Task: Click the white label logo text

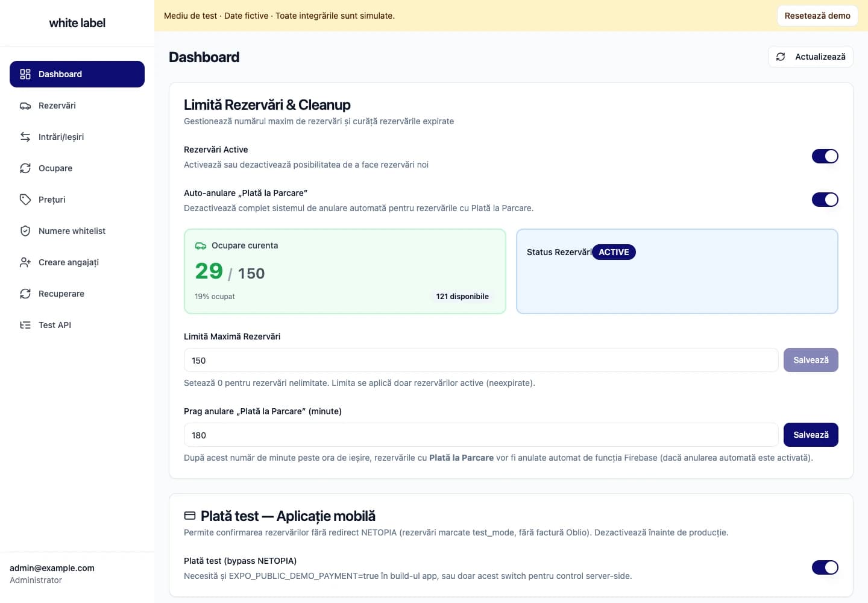Action: (x=77, y=23)
